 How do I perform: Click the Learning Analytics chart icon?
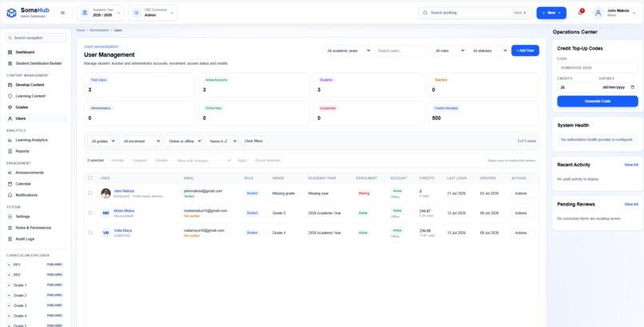pos(10,140)
